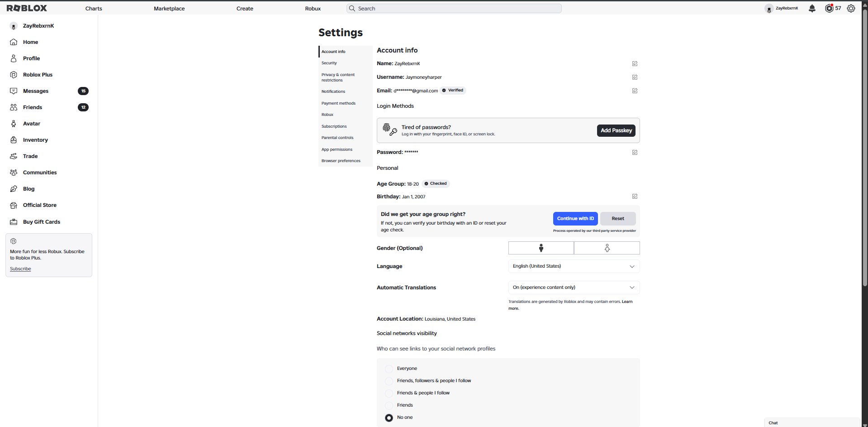Click the Official Store icon in sidebar
Screen dimensions: 868x427
tap(14, 205)
